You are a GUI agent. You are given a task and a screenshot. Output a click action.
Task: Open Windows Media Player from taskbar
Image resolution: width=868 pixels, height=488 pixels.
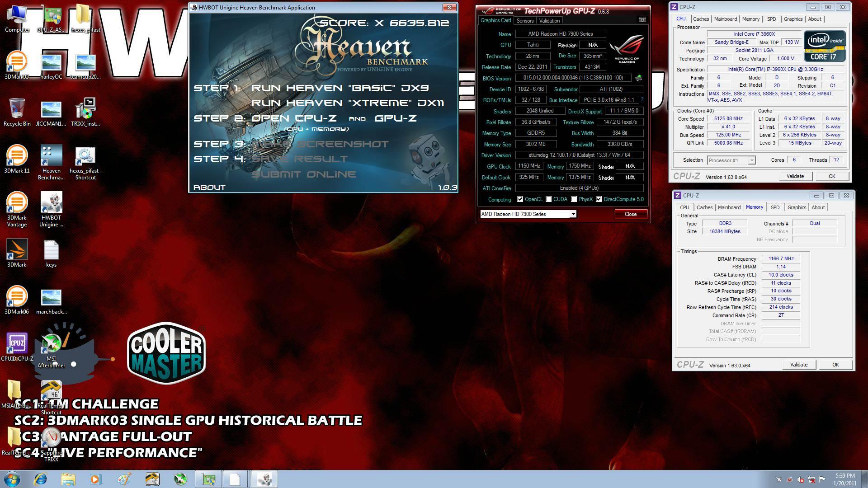pos(95,479)
